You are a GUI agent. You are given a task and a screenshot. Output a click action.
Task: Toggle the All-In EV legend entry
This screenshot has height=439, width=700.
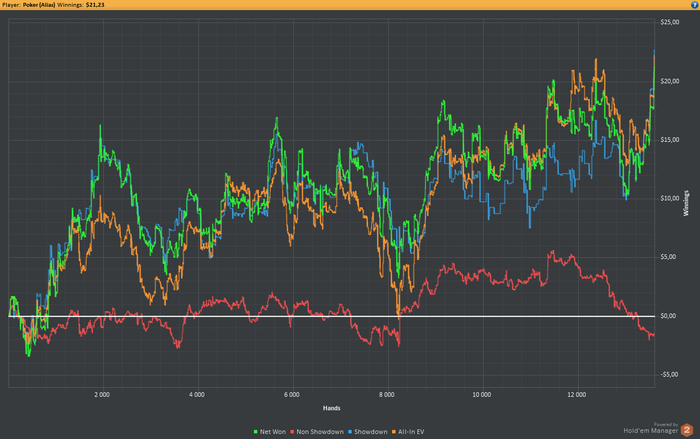coord(408,432)
